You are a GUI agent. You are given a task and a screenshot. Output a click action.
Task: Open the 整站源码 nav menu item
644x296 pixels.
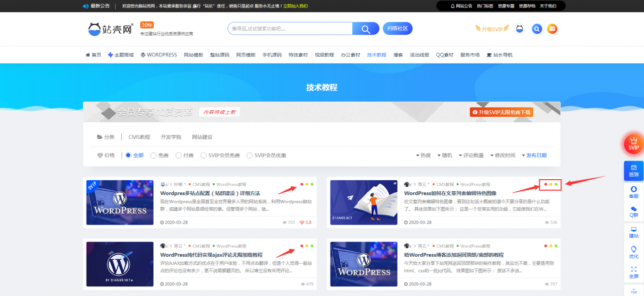220,55
